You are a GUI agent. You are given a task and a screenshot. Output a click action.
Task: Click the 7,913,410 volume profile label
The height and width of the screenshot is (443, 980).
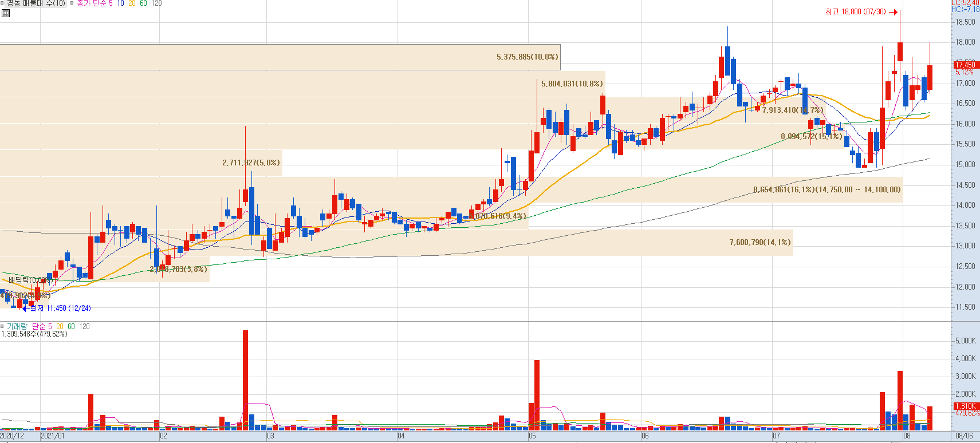click(792, 110)
